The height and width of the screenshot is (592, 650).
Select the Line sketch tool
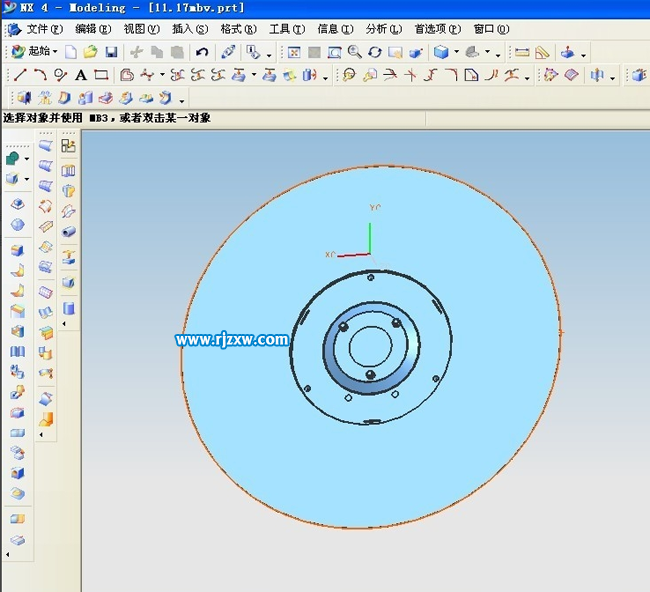pos(20,75)
